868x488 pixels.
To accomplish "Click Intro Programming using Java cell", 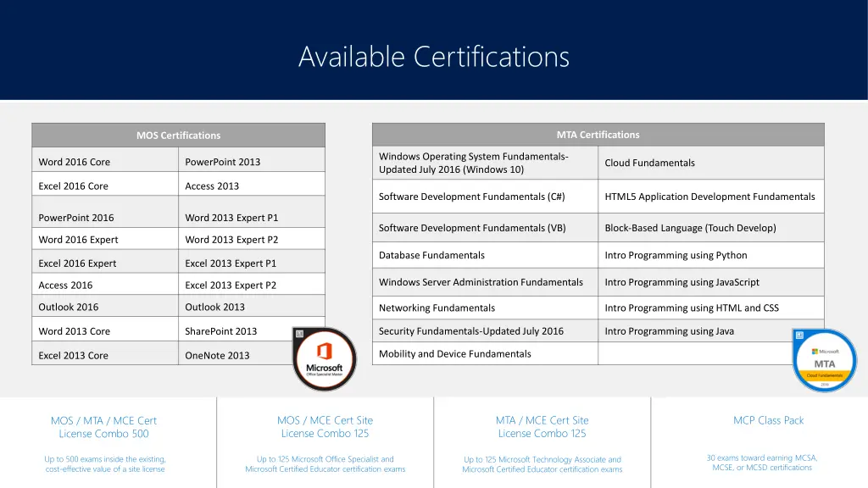I will click(711, 331).
